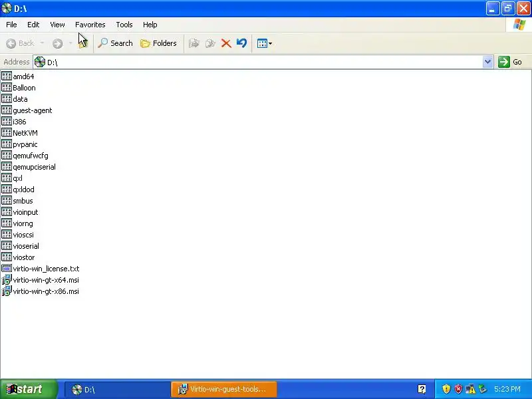Select the Balloon folder icon
This screenshot has width=532, height=399.
(x=7, y=88)
